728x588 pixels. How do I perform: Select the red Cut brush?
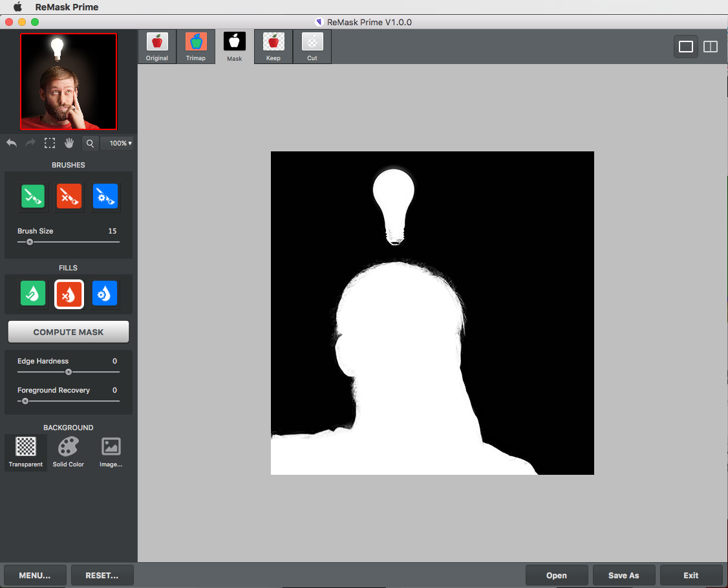[x=69, y=197]
